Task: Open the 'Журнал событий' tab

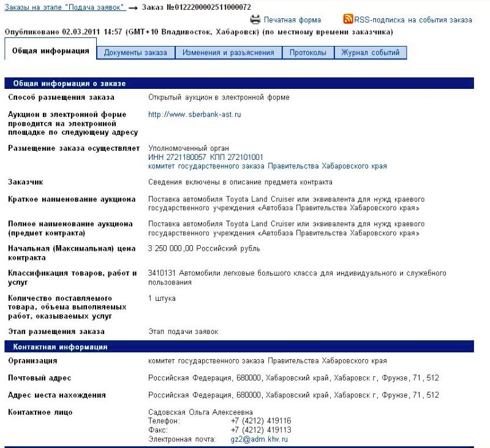Action: tap(370, 53)
